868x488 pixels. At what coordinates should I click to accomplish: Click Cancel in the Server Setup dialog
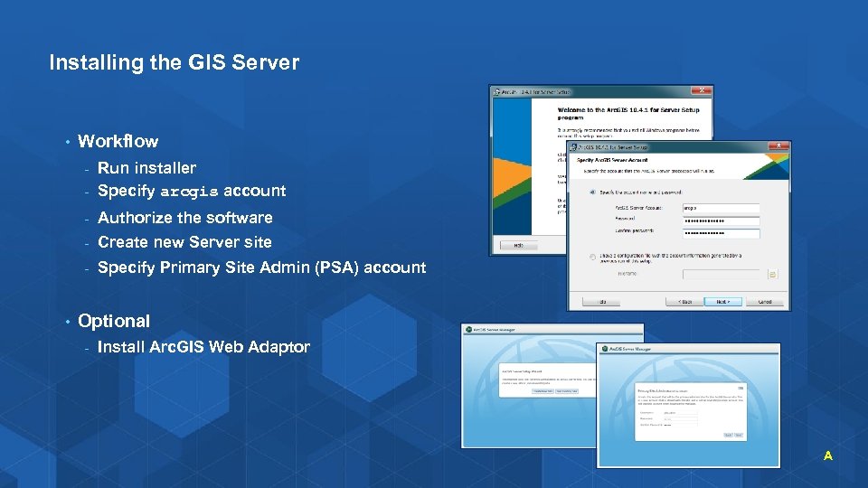[765, 302]
